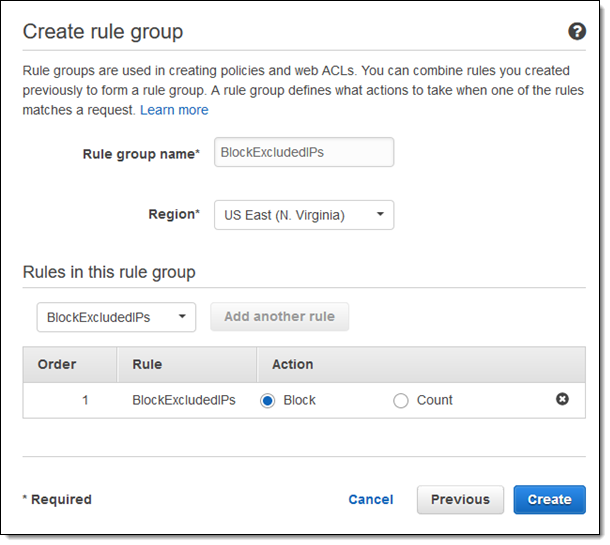Select the Block action radio button
Image resolution: width=610 pixels, height=545 pixels.
coord(268,401)
